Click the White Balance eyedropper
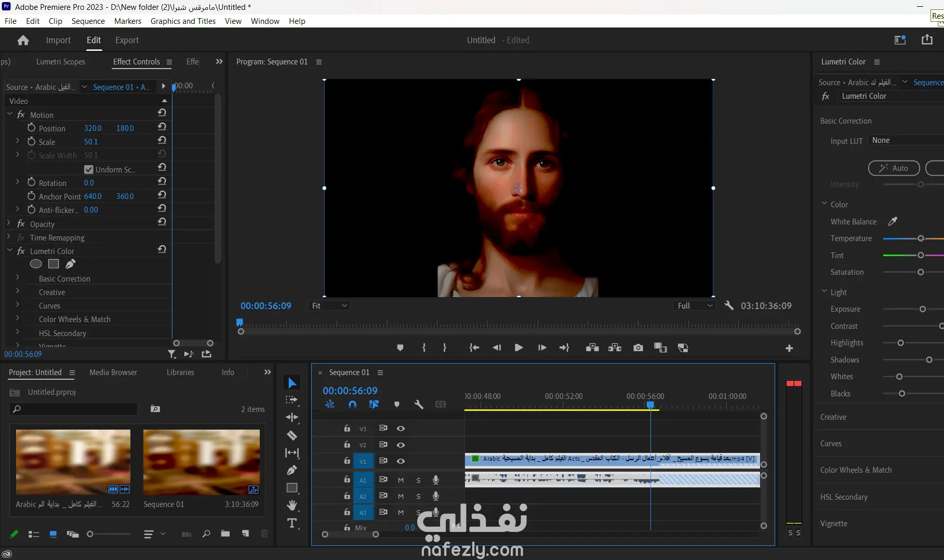The image size is (944, 560). pyautogui.click(x=893, y=221)
